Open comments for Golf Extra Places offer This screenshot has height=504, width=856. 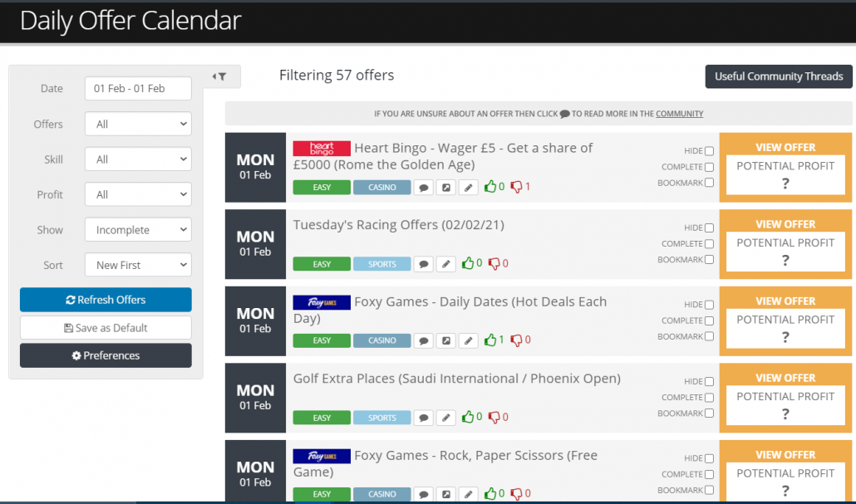pyautogui.click(x=424, y=418)
